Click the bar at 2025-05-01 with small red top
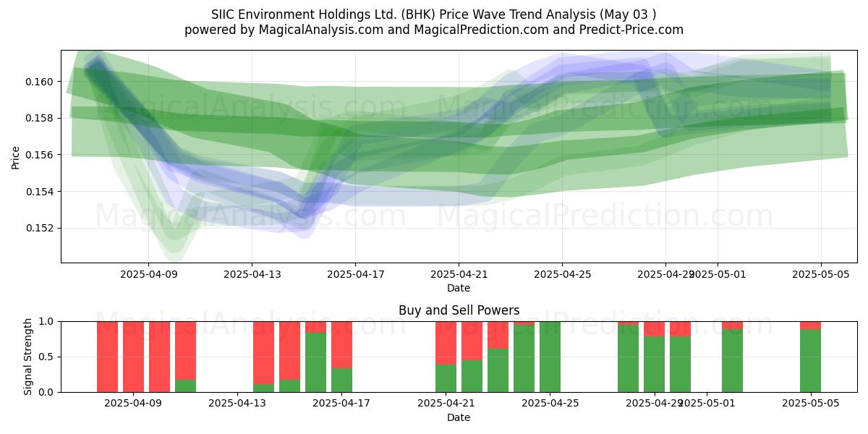 [732, 357]
